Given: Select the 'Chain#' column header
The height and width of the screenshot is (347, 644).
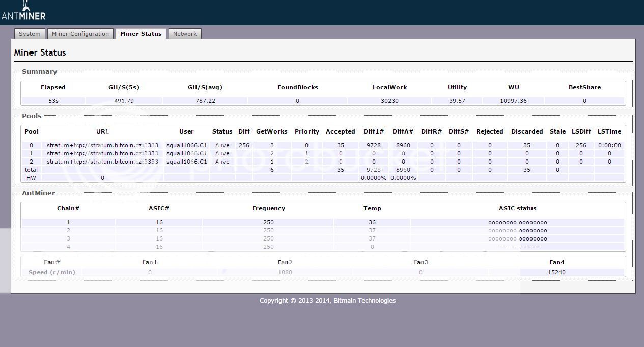Looking at the screenshot, I should [x=68, y=208].
